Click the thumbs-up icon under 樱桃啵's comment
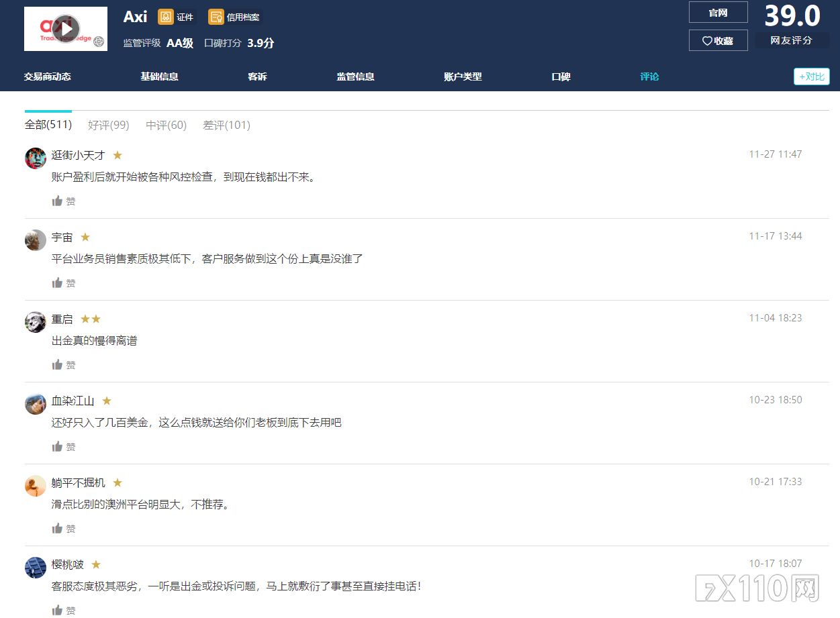Viewport: 840px width, 618px height. click(x=58, y=610)
